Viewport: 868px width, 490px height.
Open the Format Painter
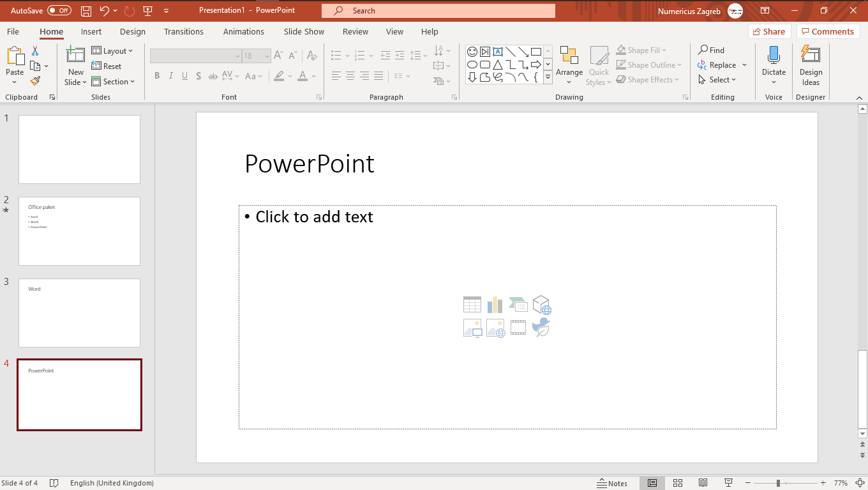click(35, 81)
